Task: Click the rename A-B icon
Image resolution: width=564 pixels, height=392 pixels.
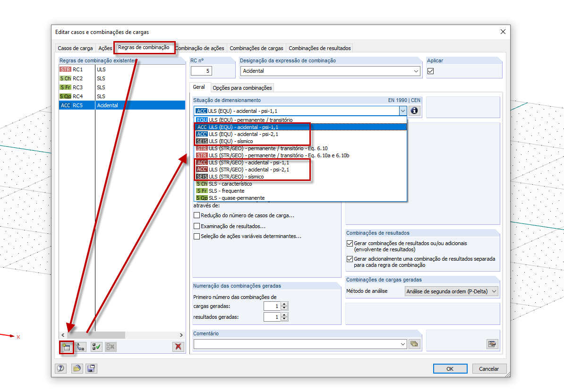Action: 81,347
